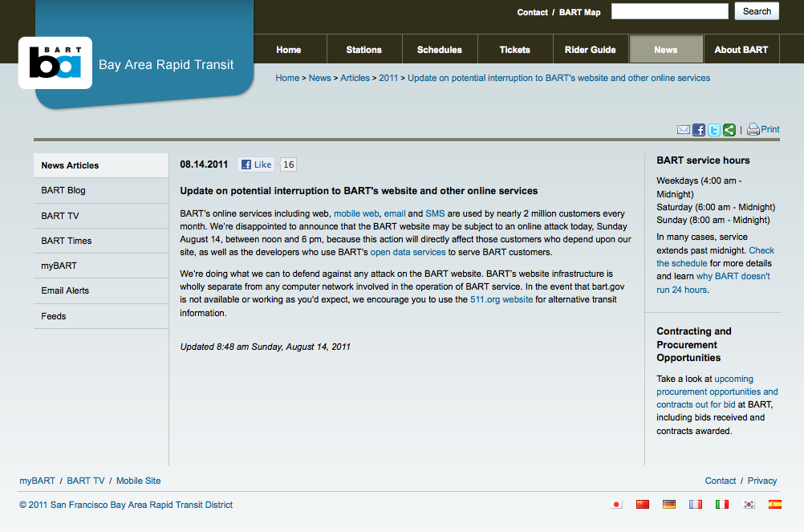Click the BART logo icon
Image resolution: width=804 pixels, height=532 pixels.
tap(55, 63)
